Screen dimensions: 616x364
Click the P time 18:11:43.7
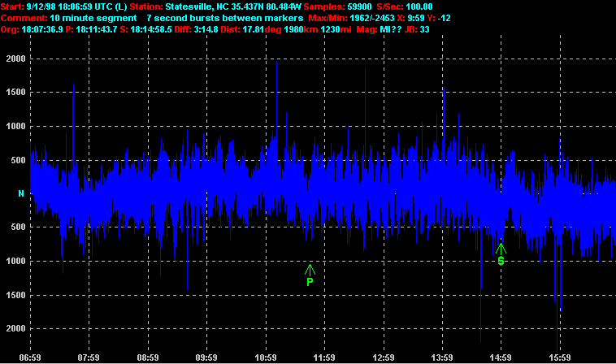[97, 29]
